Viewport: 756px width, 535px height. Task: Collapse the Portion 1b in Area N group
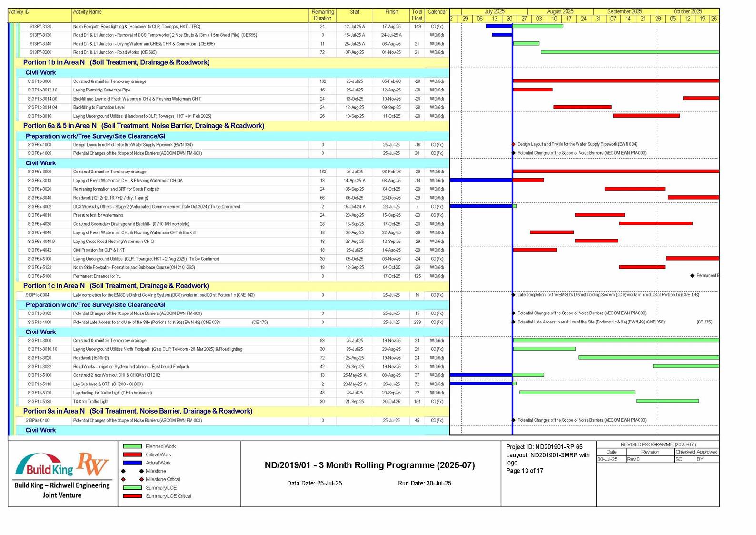(x=116, y=62)
